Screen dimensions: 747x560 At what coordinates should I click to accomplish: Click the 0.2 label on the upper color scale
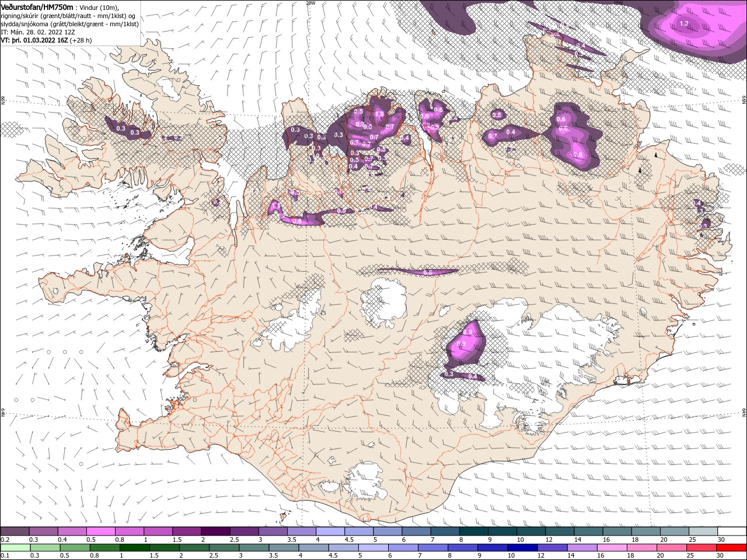5,540
